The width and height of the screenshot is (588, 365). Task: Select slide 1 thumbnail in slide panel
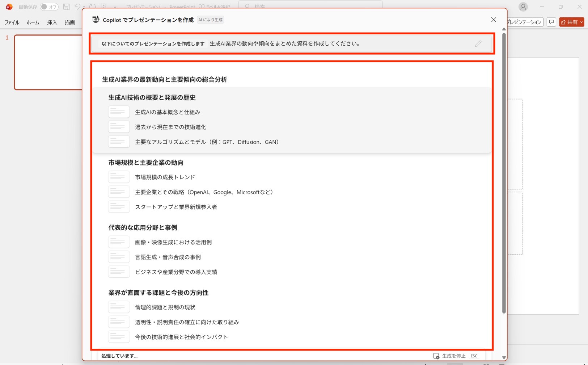pyautogui.click(x=48, y=62)
